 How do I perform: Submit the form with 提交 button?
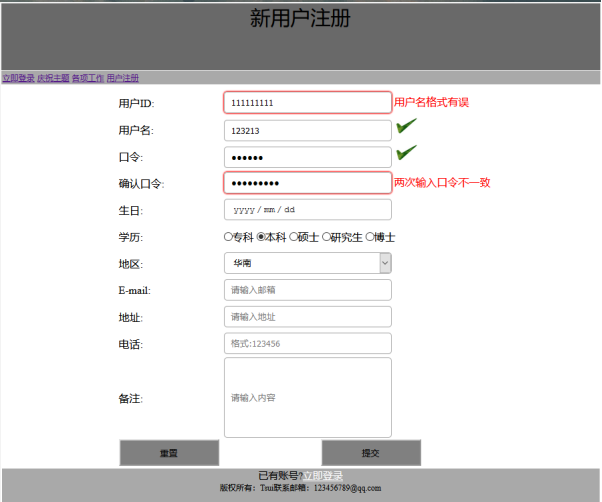point(371,453)
